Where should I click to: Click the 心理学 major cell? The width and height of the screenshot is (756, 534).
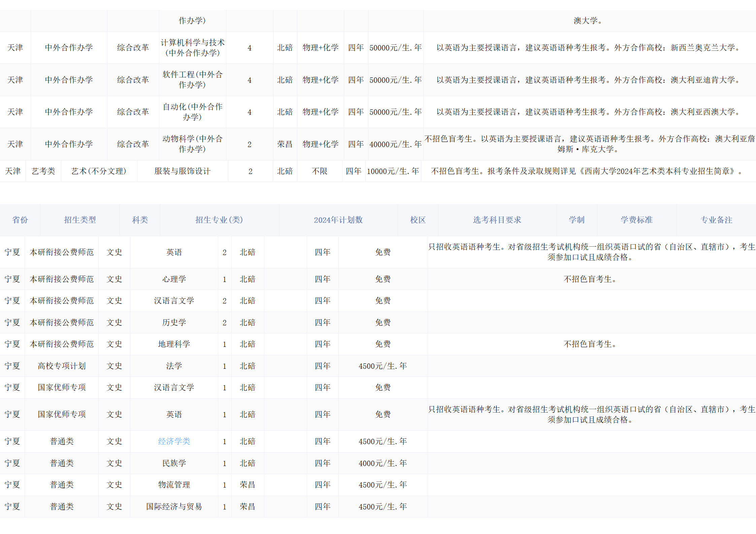coord(174,279)
